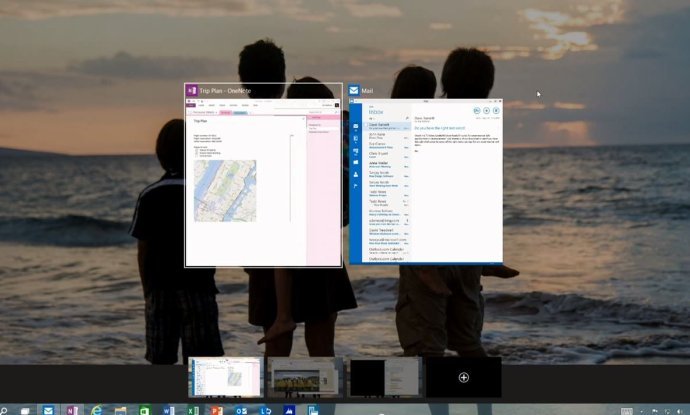Launch OneNote from the taskbar icon
The height and width of the screenshot is (415, 690).
(x=72, y=410)
